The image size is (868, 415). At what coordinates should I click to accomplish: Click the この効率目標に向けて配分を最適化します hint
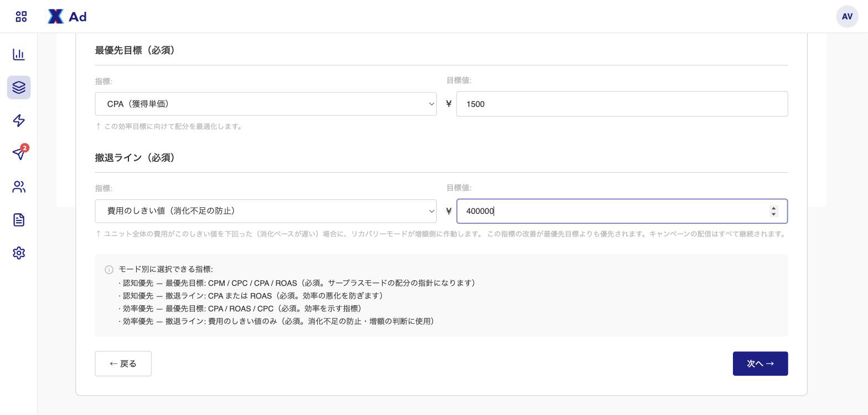pyautogui.click(x=170, y=126)
